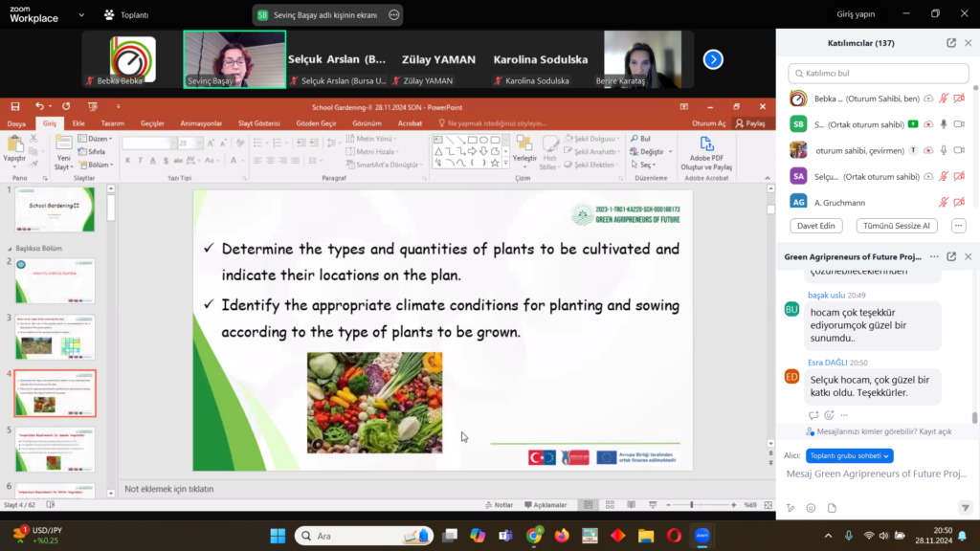Pop out the participants panel

(x=951, y=43)
